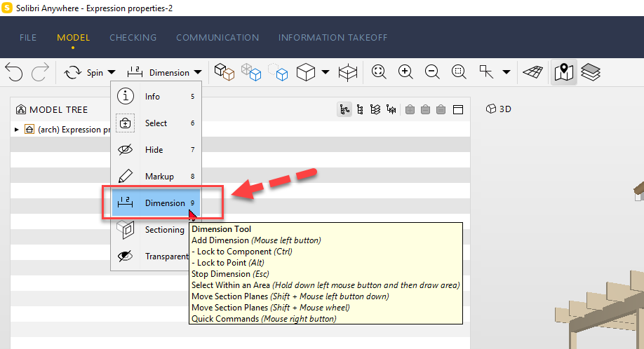Choose Select from the tool menu

click(x=156, y=123)
